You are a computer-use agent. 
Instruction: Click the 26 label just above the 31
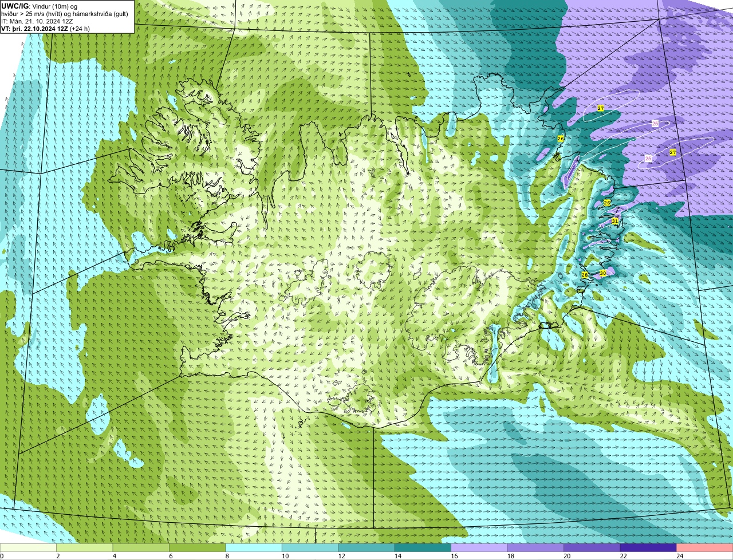tap(607, 203)
